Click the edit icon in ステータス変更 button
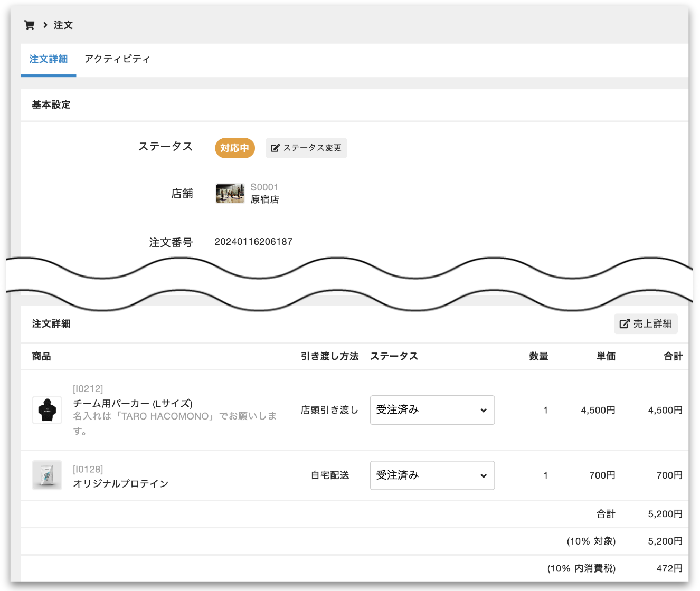This screenshot has width=700, height=591. 275,148
